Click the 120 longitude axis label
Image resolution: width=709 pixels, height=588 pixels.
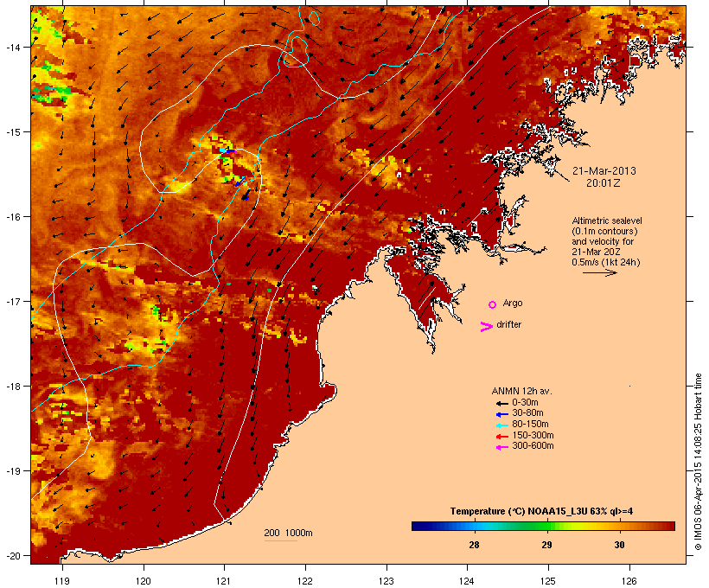pos(144,581)
